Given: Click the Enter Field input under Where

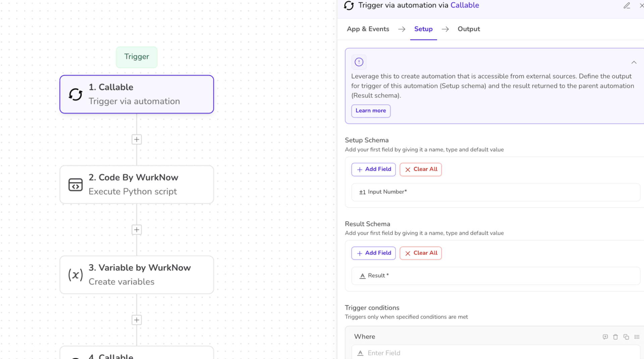Looking at the screenshot, I should [x=496, y=353].
